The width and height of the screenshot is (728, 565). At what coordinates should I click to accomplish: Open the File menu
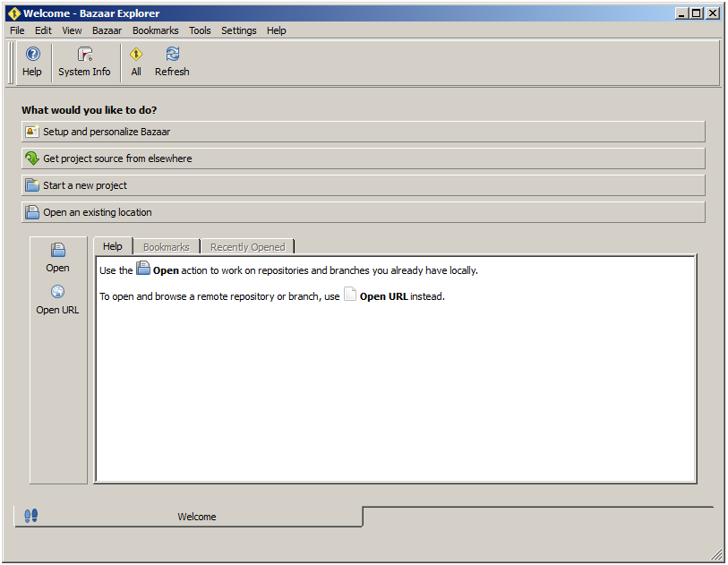click(x=17, y=30)
